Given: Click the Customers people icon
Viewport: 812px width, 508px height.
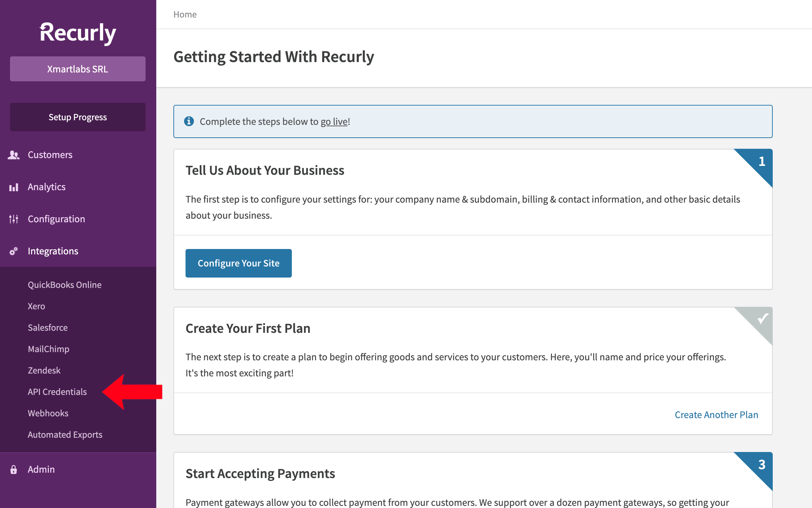Looking at the screenshot, I should coord(14,155).
